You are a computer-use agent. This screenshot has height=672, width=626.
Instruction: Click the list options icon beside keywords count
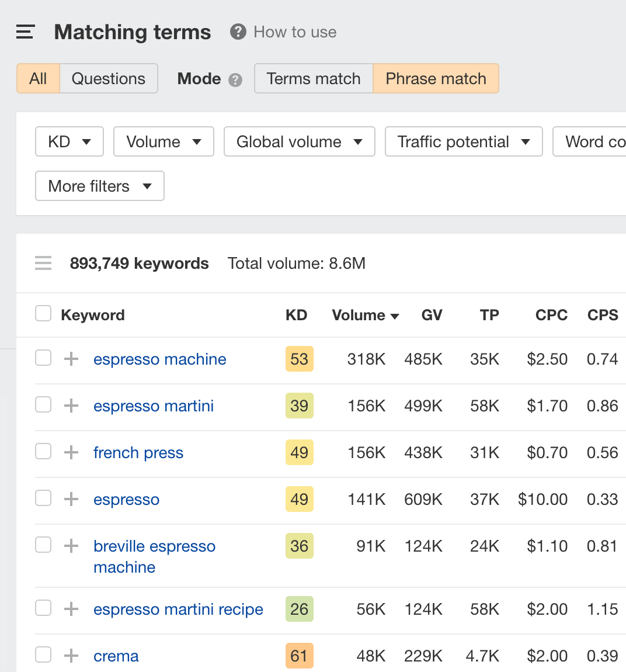[43, 264]
